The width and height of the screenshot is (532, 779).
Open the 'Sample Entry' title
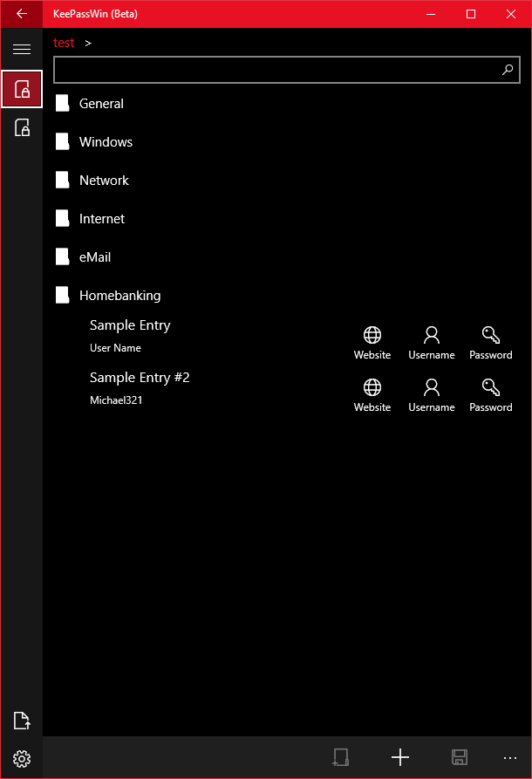pyautogui.click(x=130, y=325)
